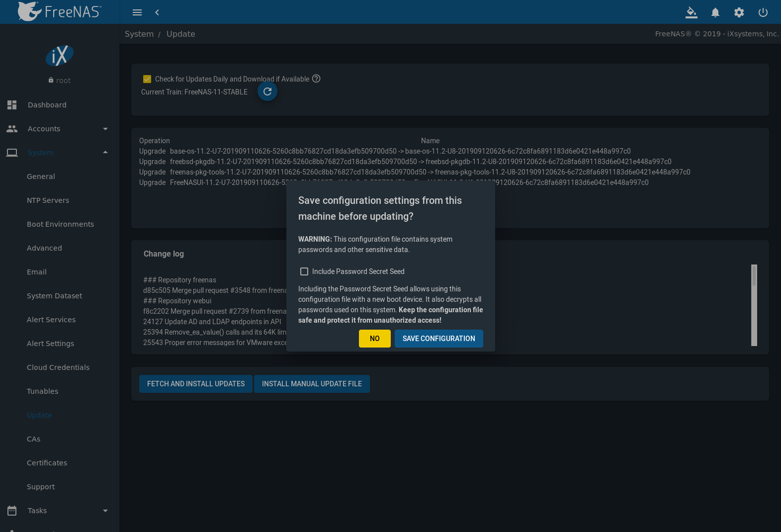Click the System breadcrumb link
Viewport: 781px width, 532px height.
[139, 34]
